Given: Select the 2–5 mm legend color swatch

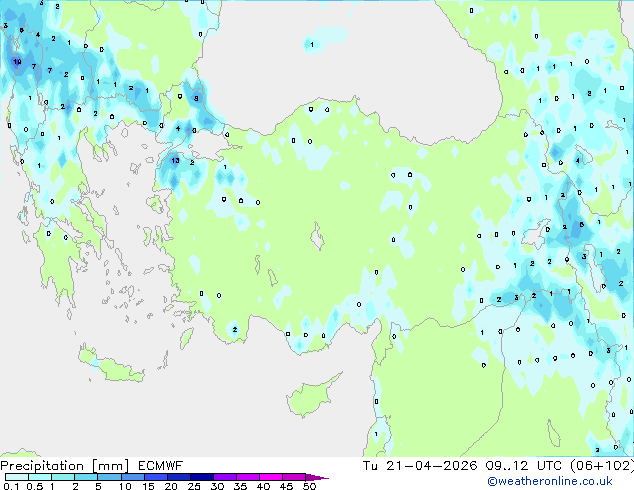Looking at the screenshot, I should pos(86,477).
